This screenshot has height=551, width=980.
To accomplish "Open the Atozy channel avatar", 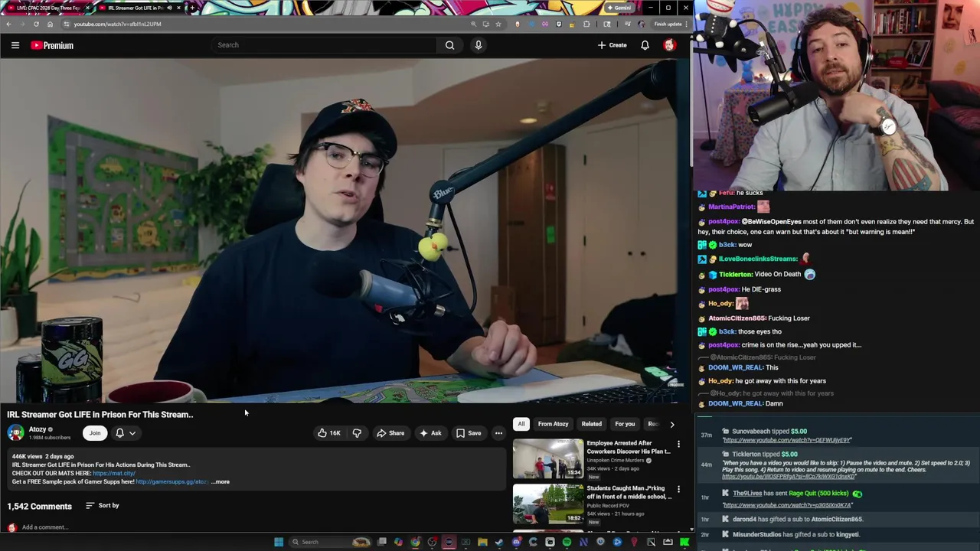I will (15, 433).
